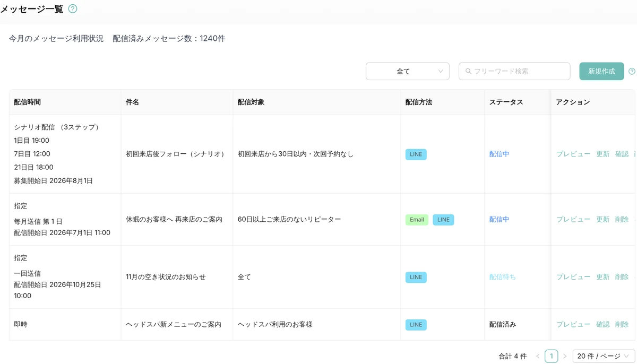Click LINE tag in 休眠のお客様へ row
This screenshot has height=364, width=637.
click(x=443, y=220)
